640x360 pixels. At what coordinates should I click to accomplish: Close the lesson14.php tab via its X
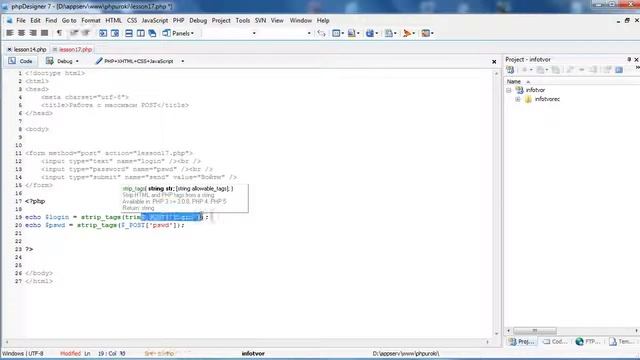[x=9, y=49]
